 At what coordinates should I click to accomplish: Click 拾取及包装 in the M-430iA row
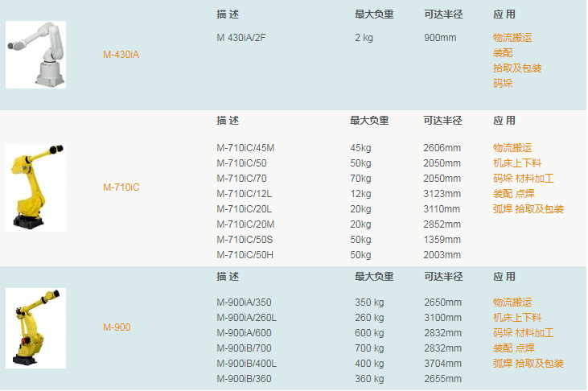(517, 68)
